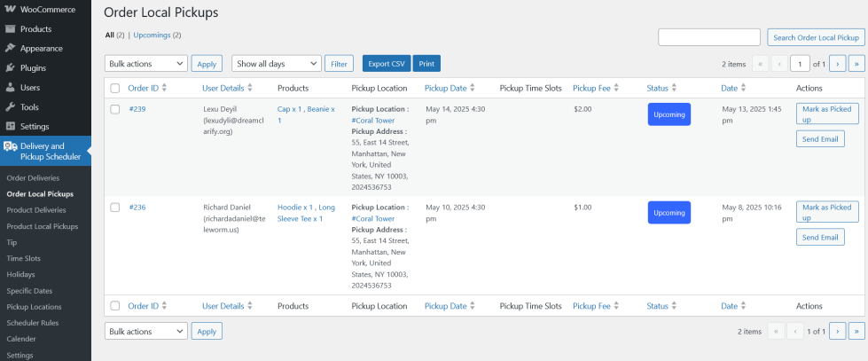Click the WooCommerce icon in sidebar
Image resolution: width=868 pixels, height=361 pixels.
(10, 9)
